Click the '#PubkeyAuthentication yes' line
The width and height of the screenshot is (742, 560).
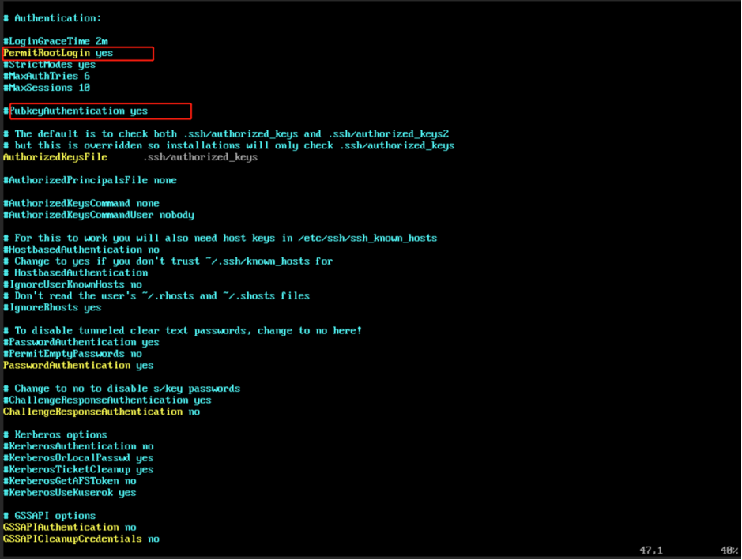[x=75, y=111]
